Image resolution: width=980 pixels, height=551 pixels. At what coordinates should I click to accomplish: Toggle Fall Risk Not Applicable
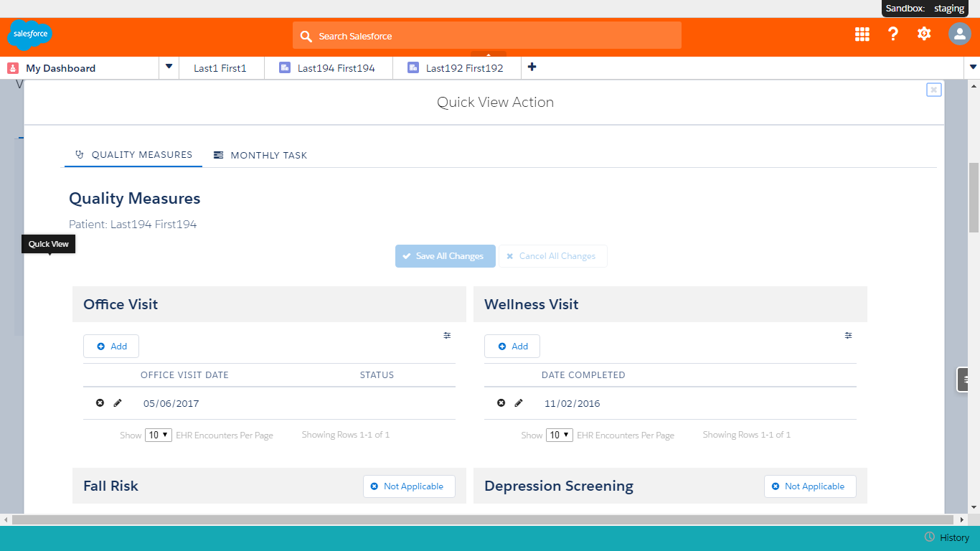(x=408, y=486)
